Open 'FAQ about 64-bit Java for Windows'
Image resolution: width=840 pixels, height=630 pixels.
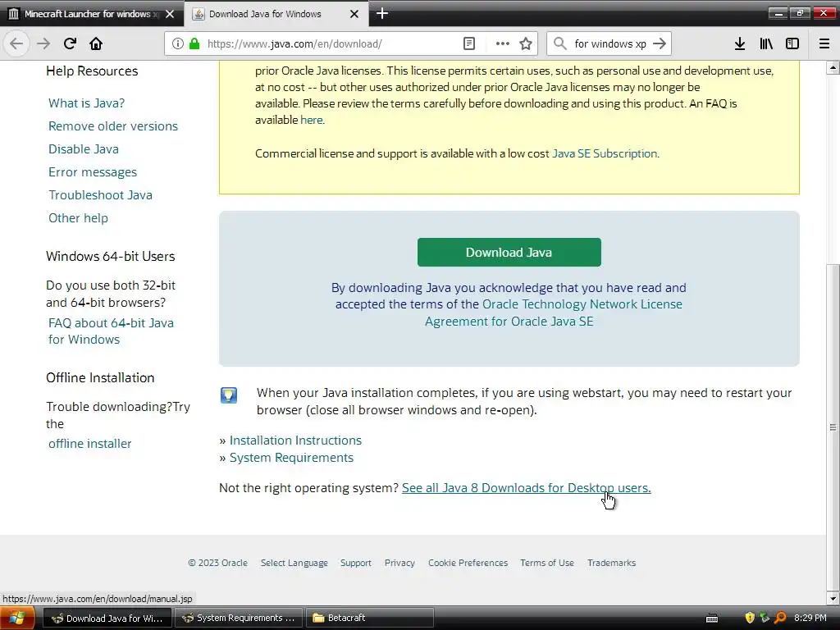111,331
